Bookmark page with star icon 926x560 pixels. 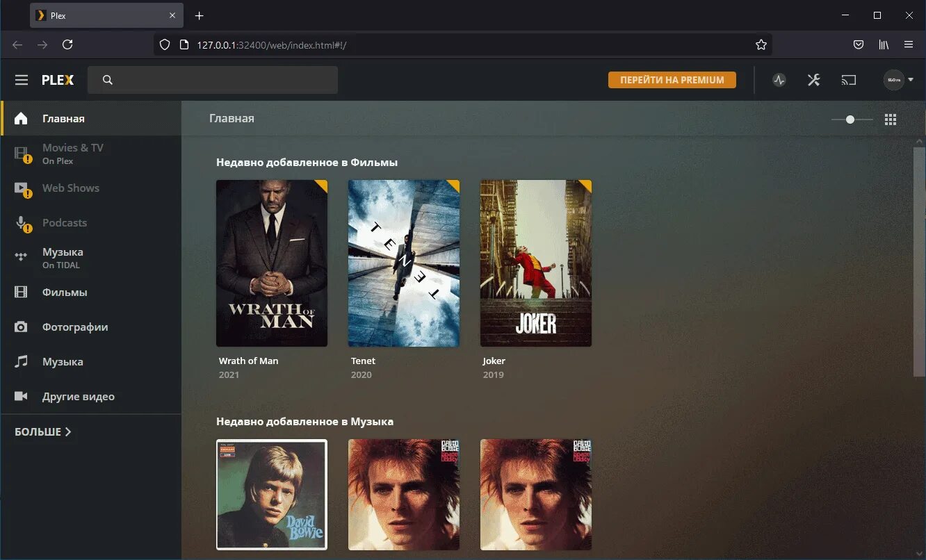click(761, 44)
